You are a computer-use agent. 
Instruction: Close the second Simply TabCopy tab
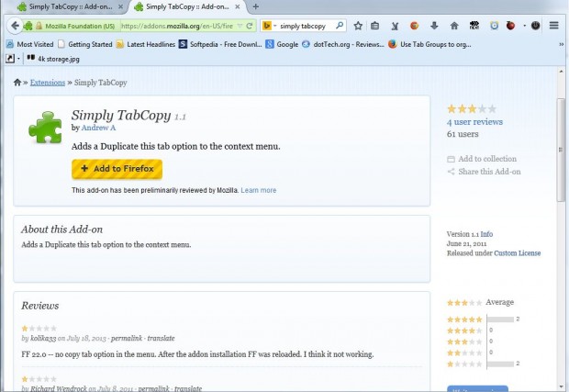[x=238, y=6]
